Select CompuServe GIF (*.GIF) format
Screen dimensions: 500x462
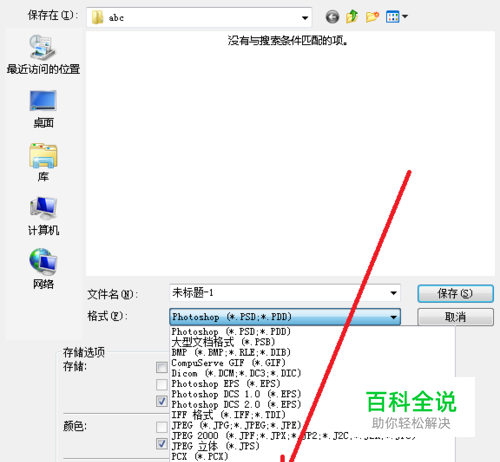[x=312, y=363]
